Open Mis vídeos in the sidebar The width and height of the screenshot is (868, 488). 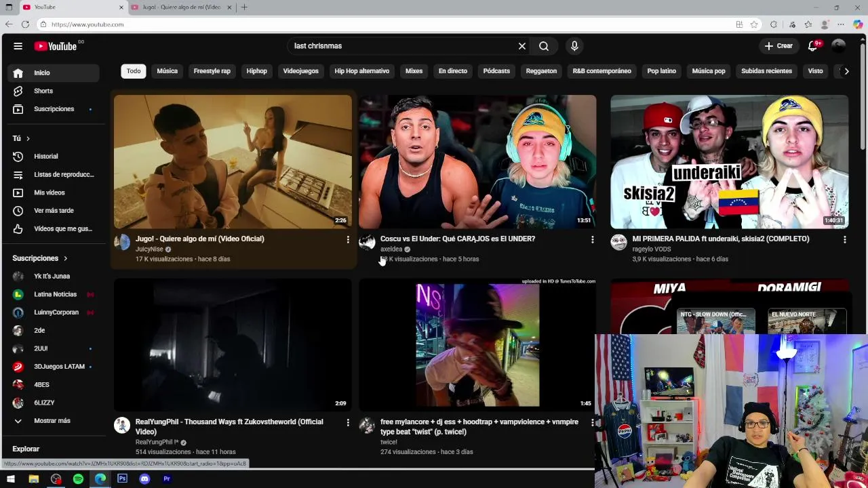pos(54,193)
